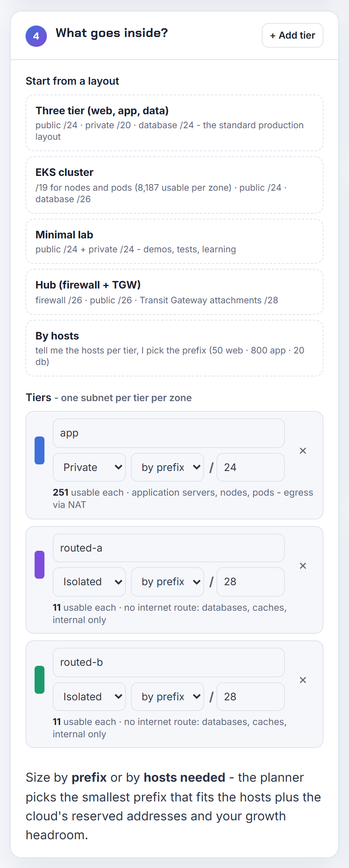This screenshot has height=868, width=349.
Task: Remove the routed-a tier using the X icon
Action: [x=303, y=566]
